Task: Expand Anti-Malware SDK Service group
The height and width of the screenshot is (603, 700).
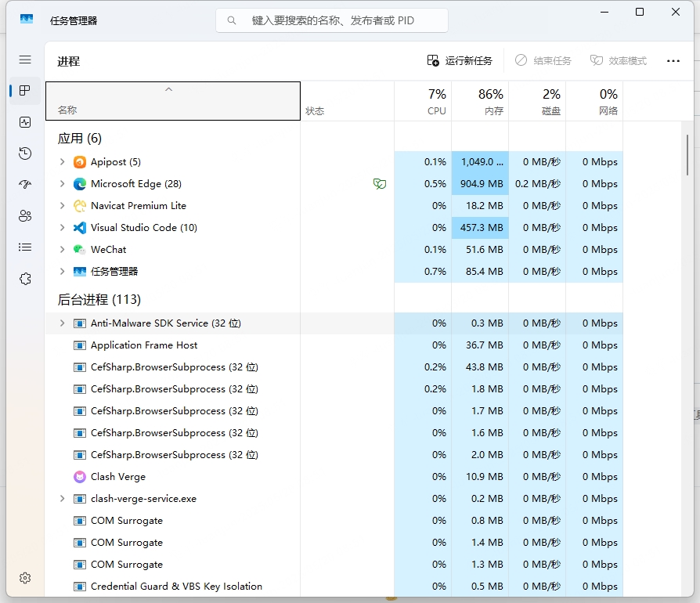Action: tap(62, 323)
